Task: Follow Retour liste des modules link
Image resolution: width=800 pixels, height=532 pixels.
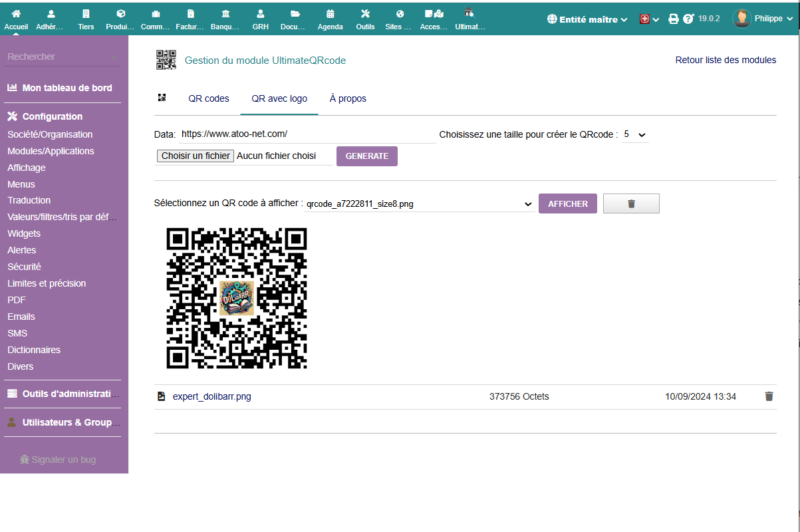Action: pyautogui.click(x=726, y=60)
